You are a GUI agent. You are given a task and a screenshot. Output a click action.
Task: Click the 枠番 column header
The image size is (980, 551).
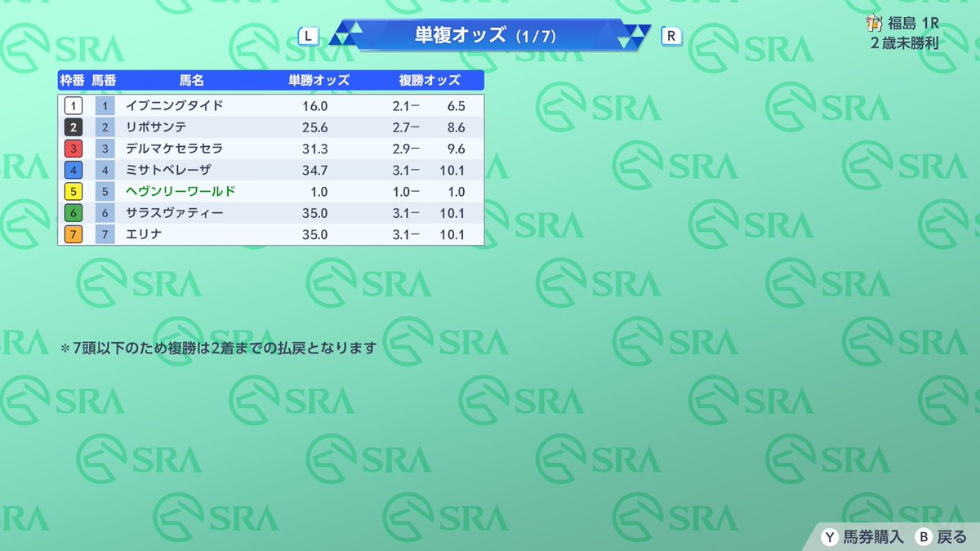click(x=72, y=80)
